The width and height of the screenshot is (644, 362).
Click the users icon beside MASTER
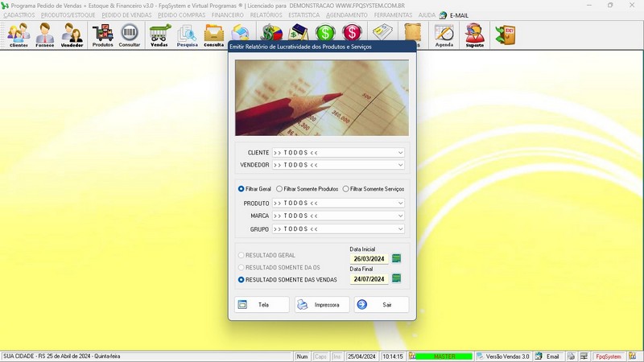(412, 356)
